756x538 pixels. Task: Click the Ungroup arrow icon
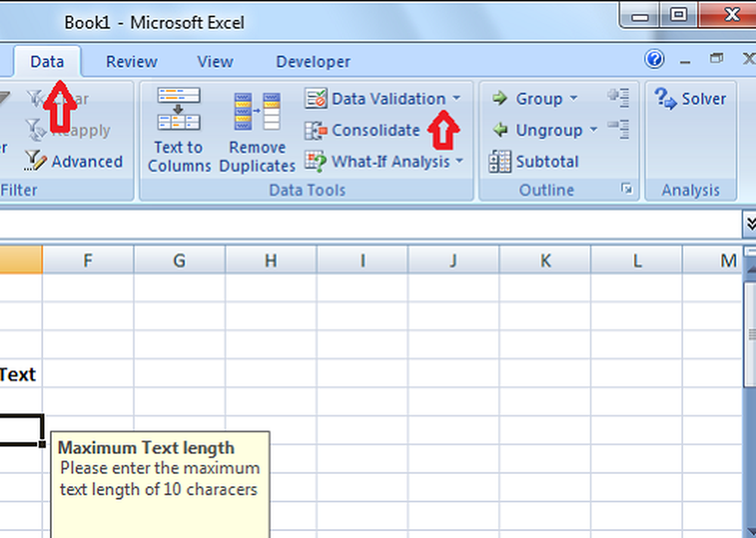(500, 130)
